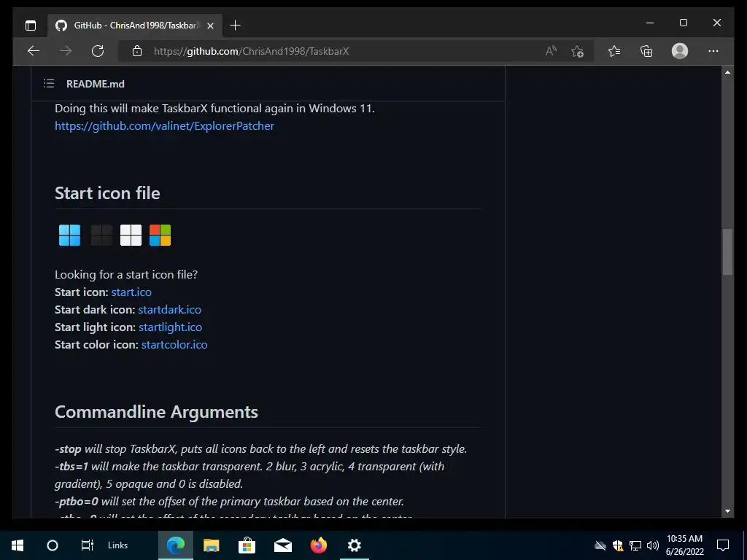Screen dimensions: 747x560
Task: Open the startcolor.ico link
Action: (174, 345)
